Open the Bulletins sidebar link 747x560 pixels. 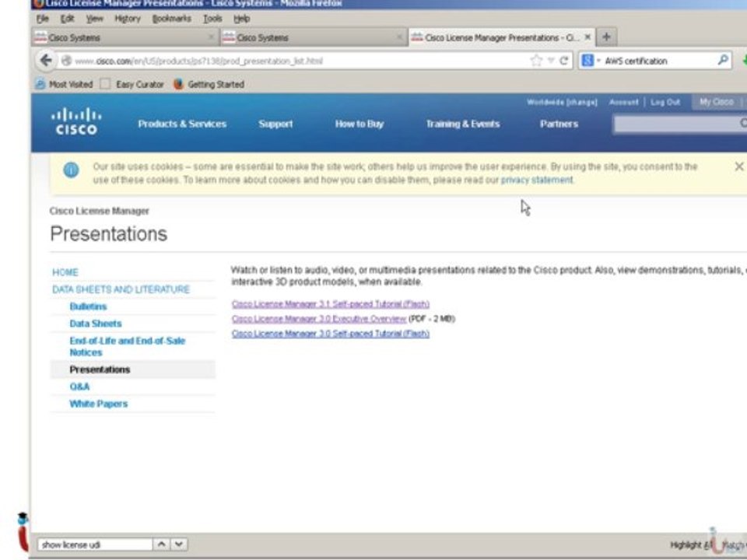coord(88,306)
